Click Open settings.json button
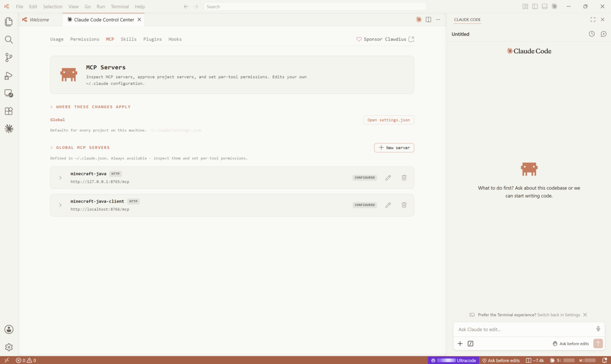611x364 pixels. point(389,120)
